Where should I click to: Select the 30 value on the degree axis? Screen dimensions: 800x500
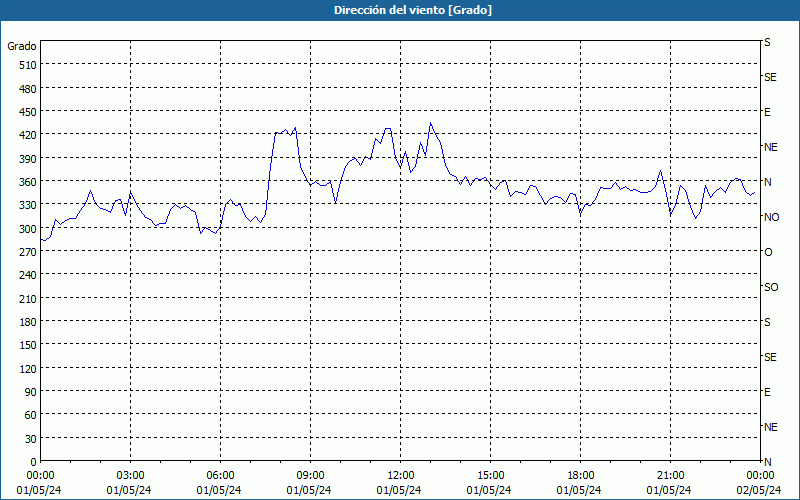[31, 439]
